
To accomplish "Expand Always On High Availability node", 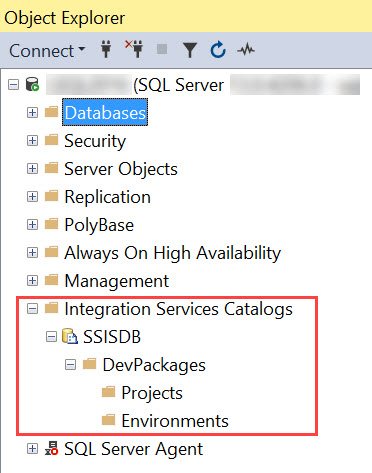I will click(x=32, y=253).
